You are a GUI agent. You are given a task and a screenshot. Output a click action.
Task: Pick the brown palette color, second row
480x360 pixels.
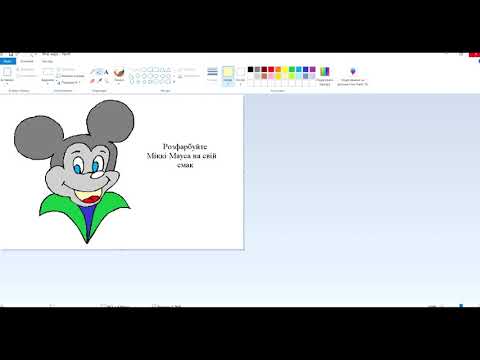[264, 76]
